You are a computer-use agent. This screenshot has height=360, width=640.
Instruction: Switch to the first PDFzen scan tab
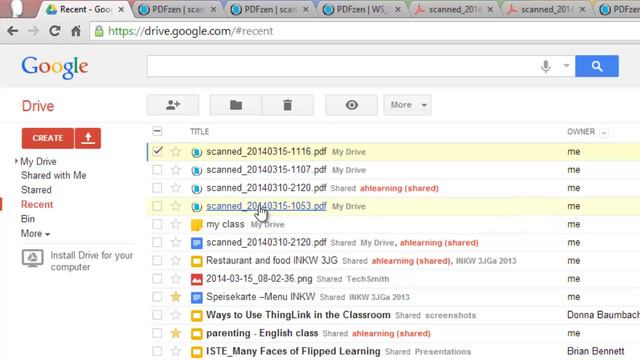(177, 9)
